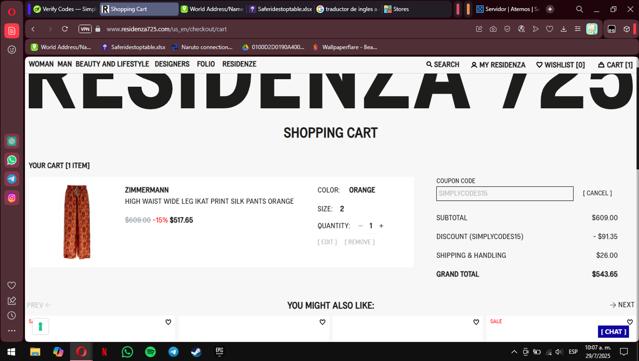
Task: Switch to Verify Codes tab
Action: click(x=64, y=9)
